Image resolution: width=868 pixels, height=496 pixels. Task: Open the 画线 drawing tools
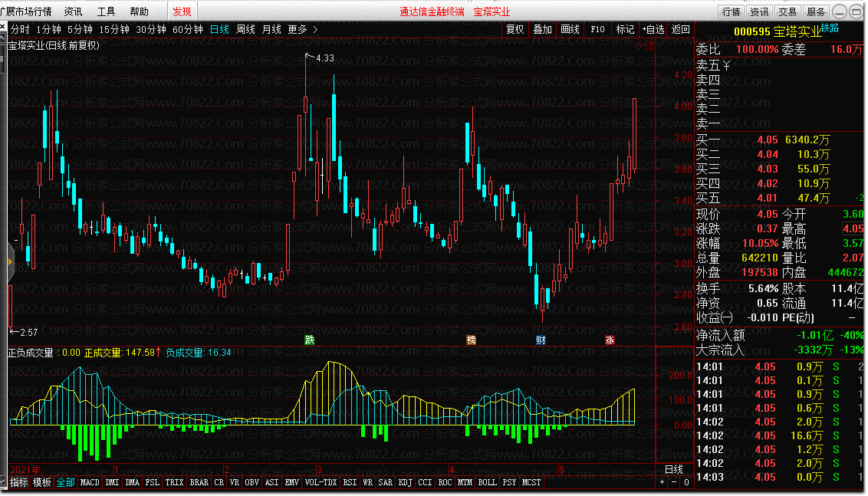pyautogui.click(x=570, y=29)
